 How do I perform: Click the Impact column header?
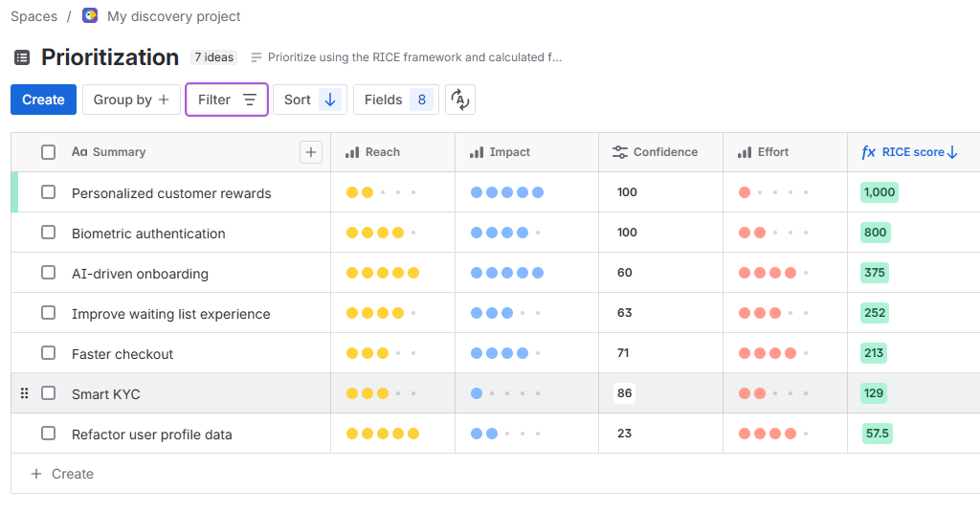point(526,152)
